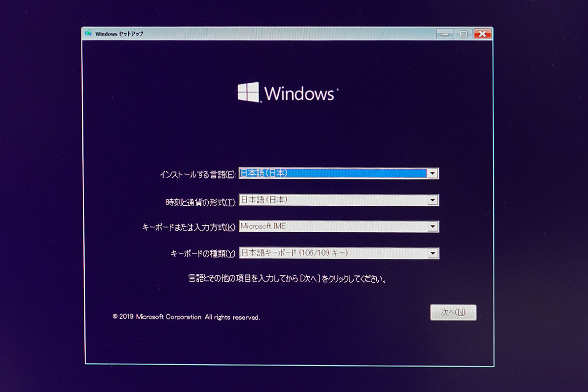The image size is (588, 392).
Task: Click the Microsoft IME input method field
Action: tap(332, 227)
